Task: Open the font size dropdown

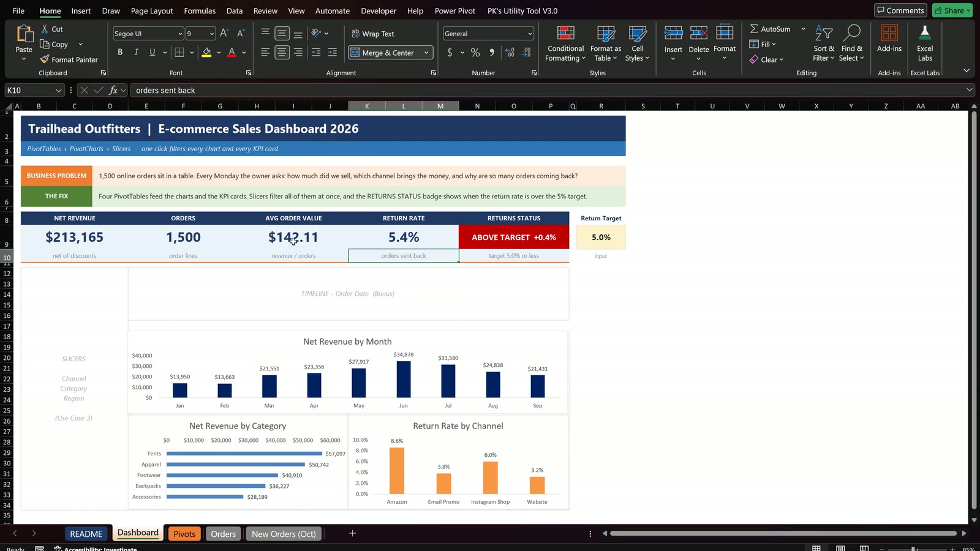Action: [x=212, y=34]
